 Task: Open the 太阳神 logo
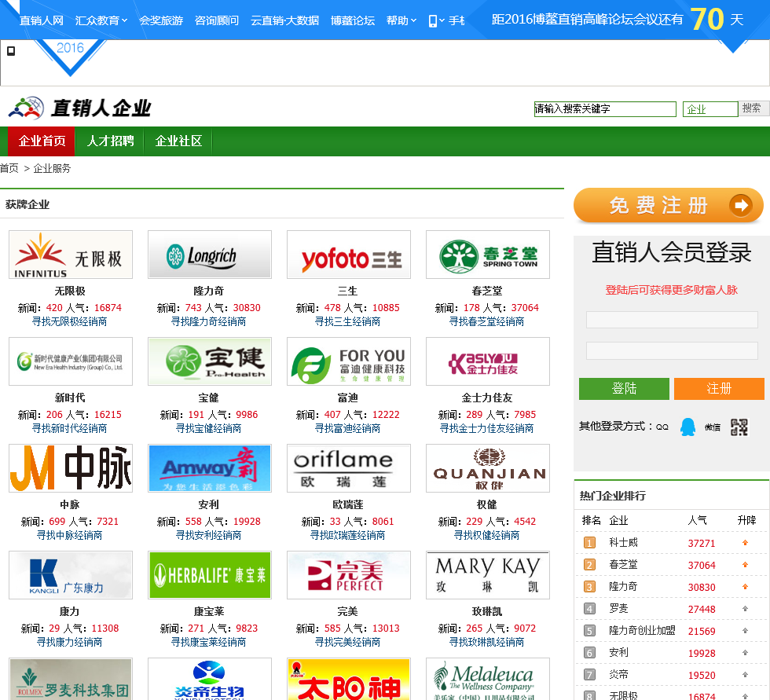point(349,680)
